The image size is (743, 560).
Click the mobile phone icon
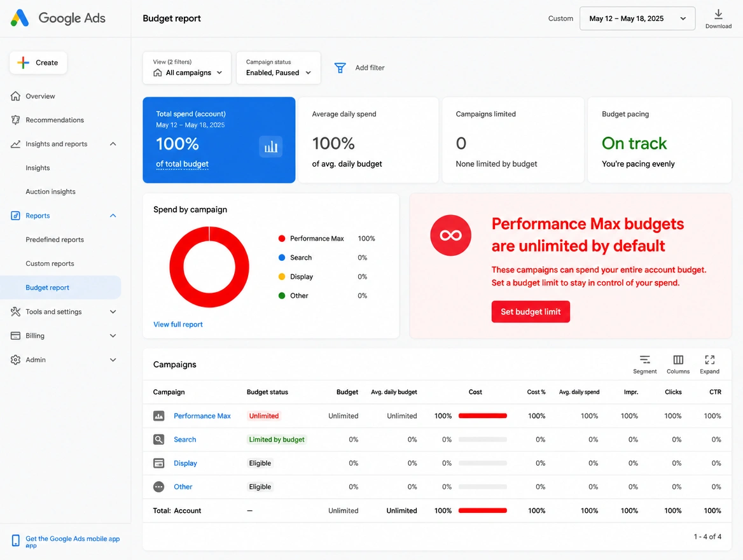tap(16, 540)
